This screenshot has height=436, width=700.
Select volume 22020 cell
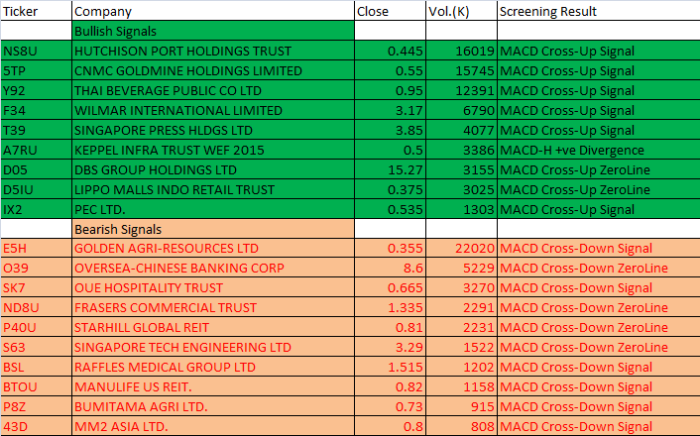(461, 248)
